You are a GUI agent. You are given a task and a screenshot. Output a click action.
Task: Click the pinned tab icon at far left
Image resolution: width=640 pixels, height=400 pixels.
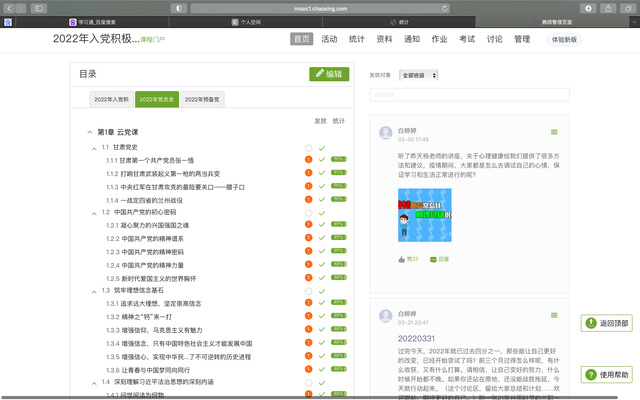[8, 22]
